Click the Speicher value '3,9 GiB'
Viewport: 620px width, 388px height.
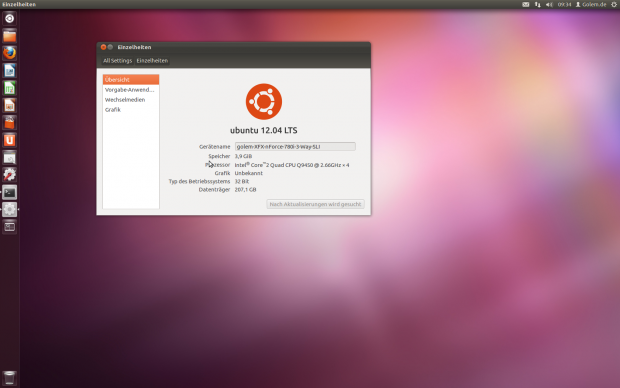tap(243, 156)
